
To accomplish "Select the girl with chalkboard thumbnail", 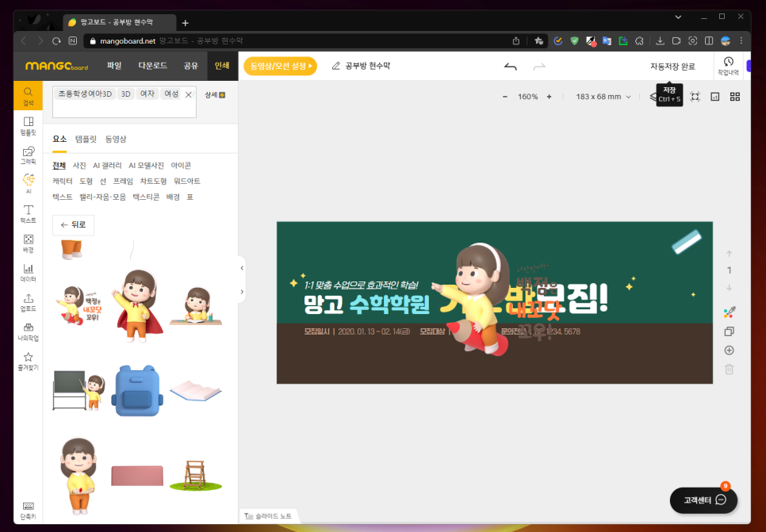I will [x=79, y=390].
